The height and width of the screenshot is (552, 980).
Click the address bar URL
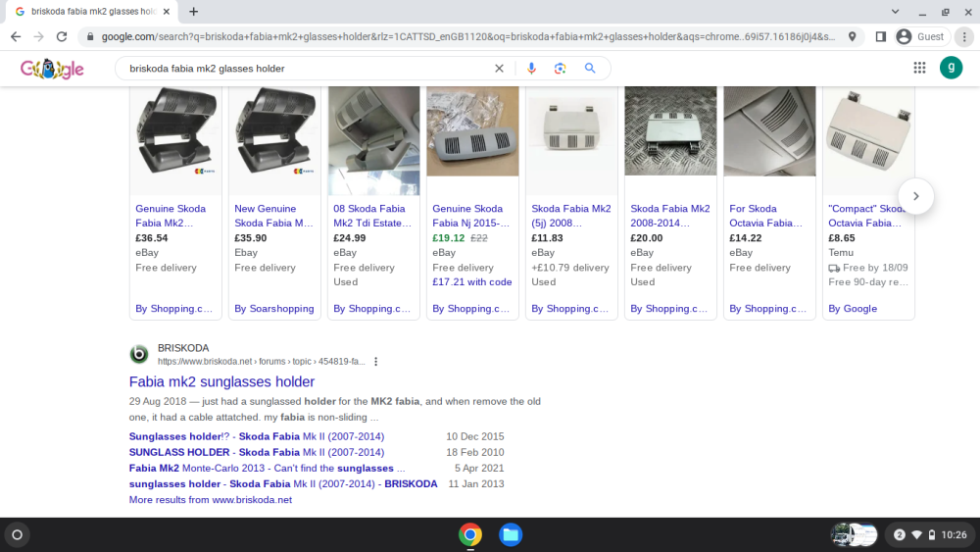(467, 37)
